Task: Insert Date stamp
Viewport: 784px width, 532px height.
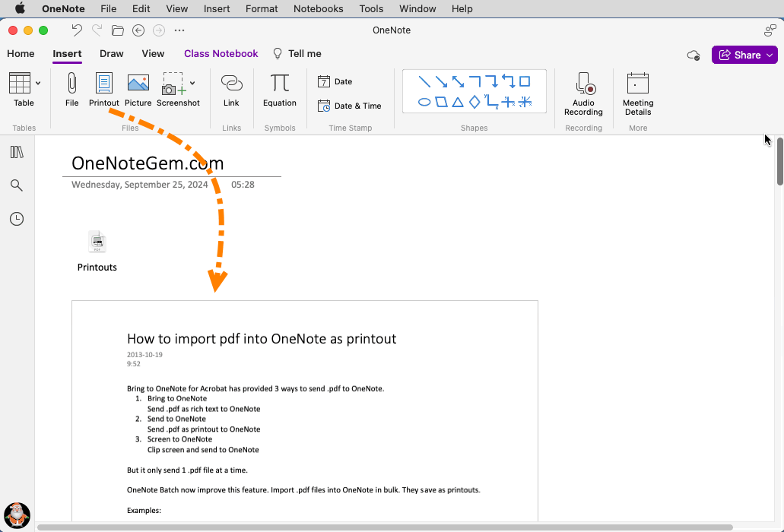Action: [335, 81]
